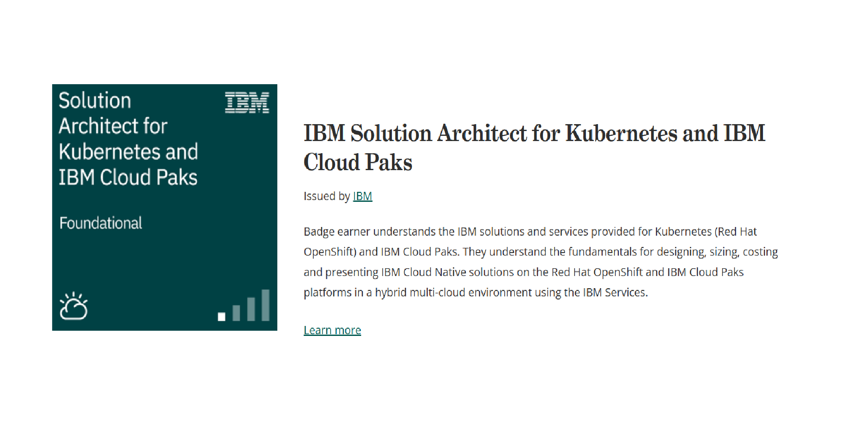Open the IBM issuer link
The width and height of the screenshot is (868, 434).
(x=362, y=196)
